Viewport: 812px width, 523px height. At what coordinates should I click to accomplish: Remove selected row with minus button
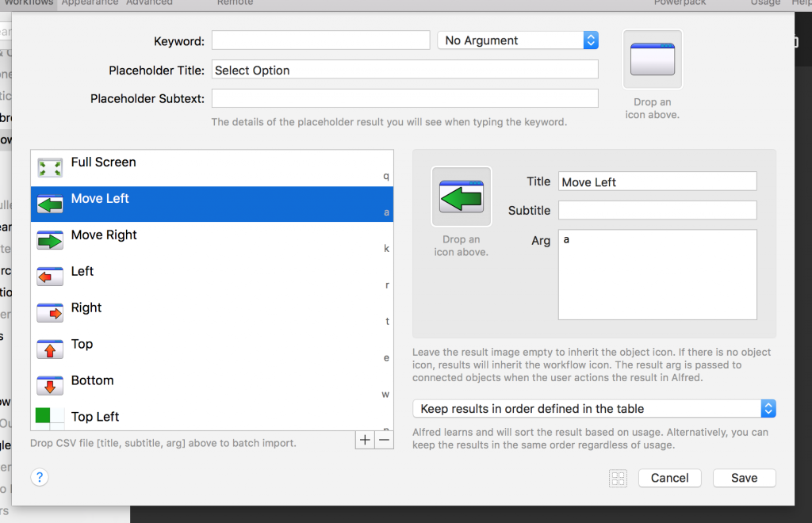385,441
